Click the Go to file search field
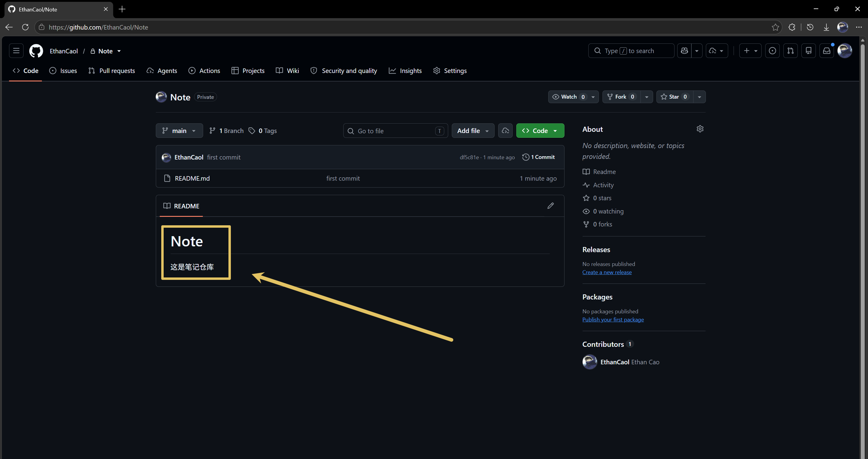This screenshot has height=459, width=868. click(396, 131)
